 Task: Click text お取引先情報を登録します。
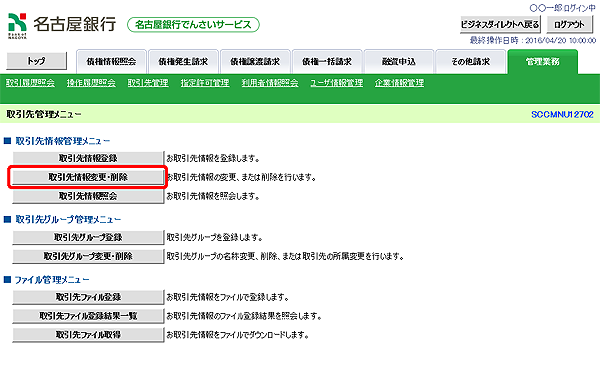[213, 158]
